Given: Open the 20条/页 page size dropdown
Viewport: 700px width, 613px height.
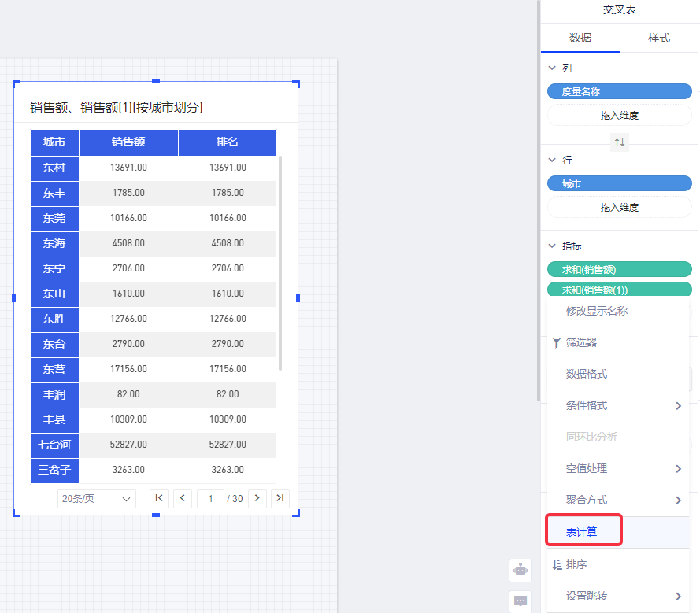Looking at the screenshot, I should coord(97,499).
